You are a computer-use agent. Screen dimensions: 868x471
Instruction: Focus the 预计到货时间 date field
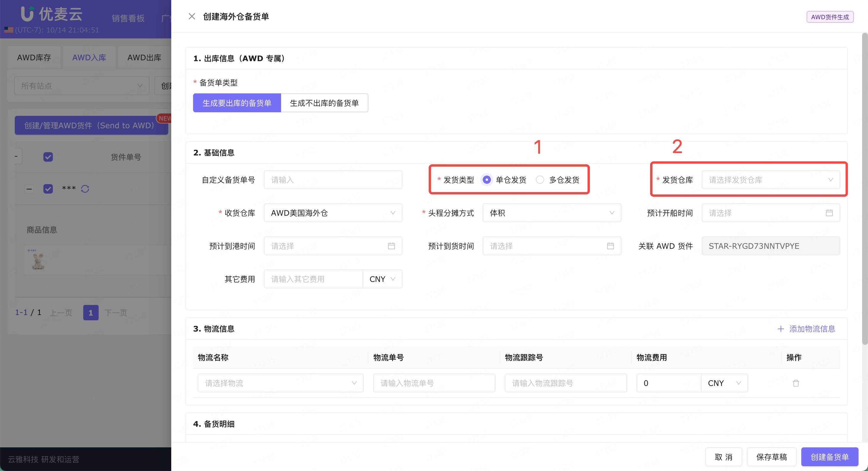(x=552, y=246)
